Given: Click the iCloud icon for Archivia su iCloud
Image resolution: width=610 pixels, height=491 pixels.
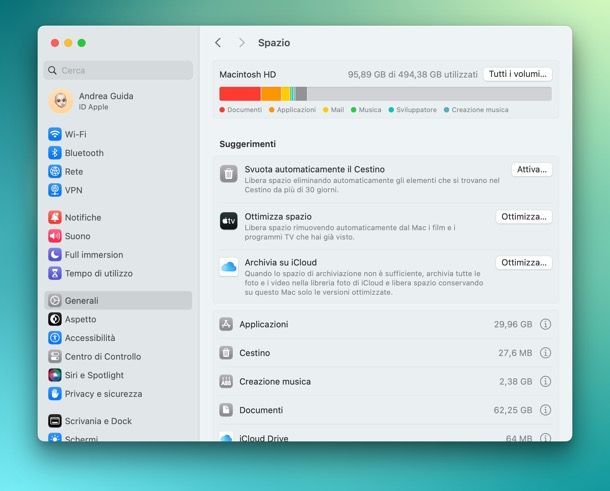Looking at the screenshot, I should (x=229, y=267).
